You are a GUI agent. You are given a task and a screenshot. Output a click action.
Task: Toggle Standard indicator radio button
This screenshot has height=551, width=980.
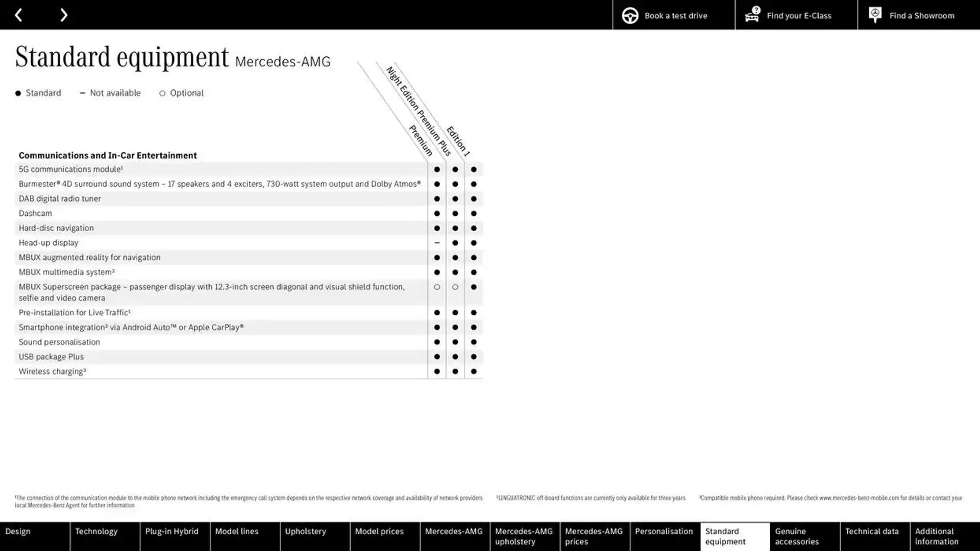(x=18, y=93)
